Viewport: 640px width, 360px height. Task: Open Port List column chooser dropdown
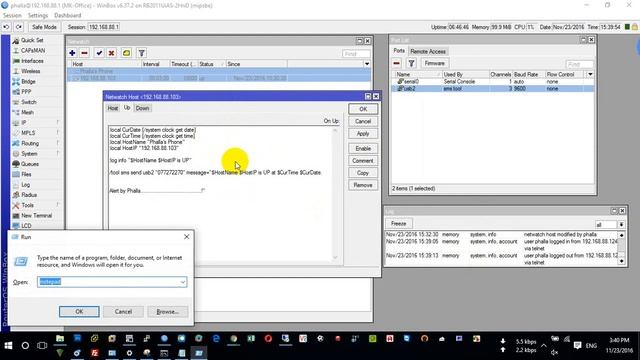click(590, 75)
